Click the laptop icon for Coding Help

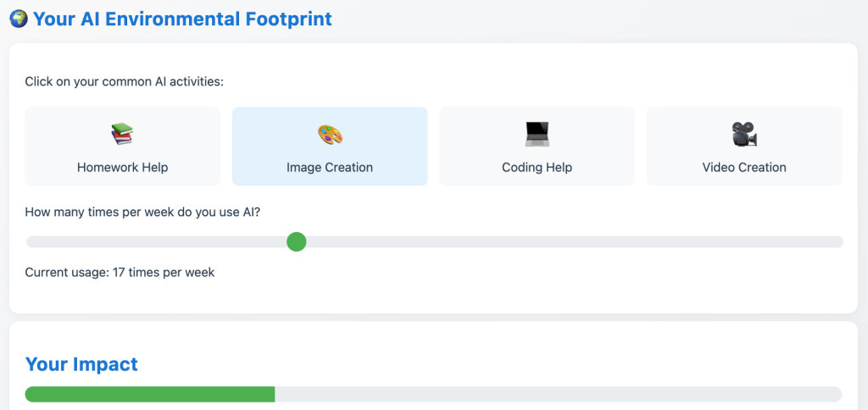(537, 134)
